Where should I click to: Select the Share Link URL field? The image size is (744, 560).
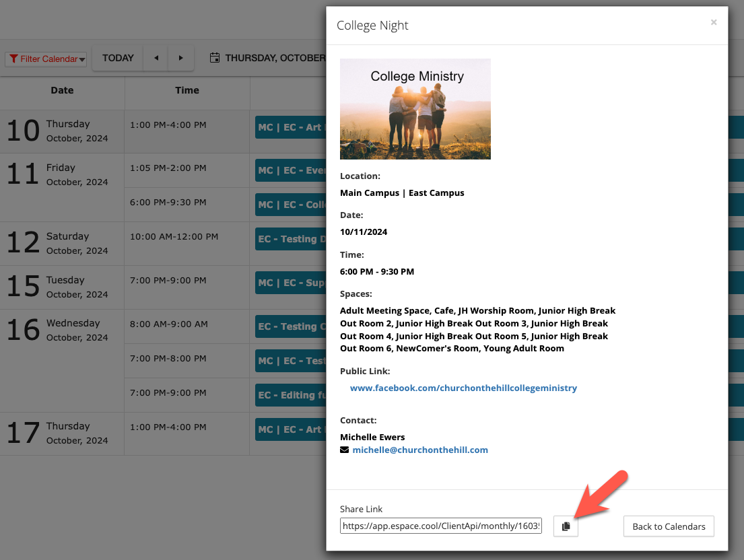[x=441, y=526]
